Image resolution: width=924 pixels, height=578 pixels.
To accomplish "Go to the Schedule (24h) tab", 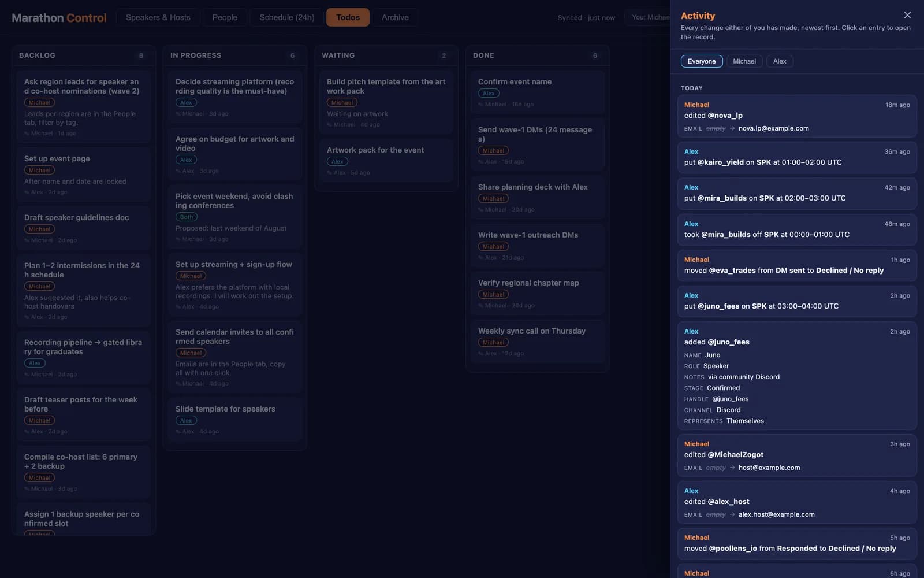I will click(287, 17).
